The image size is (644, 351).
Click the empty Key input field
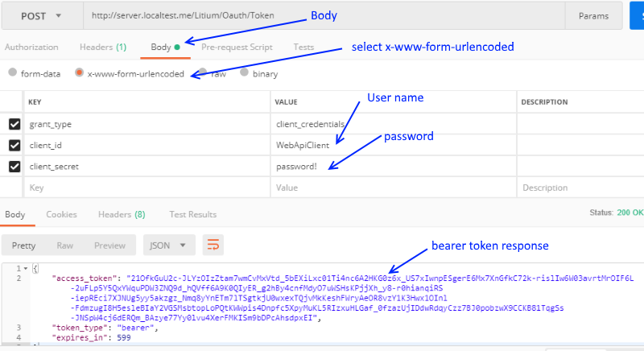coord(147,188)
